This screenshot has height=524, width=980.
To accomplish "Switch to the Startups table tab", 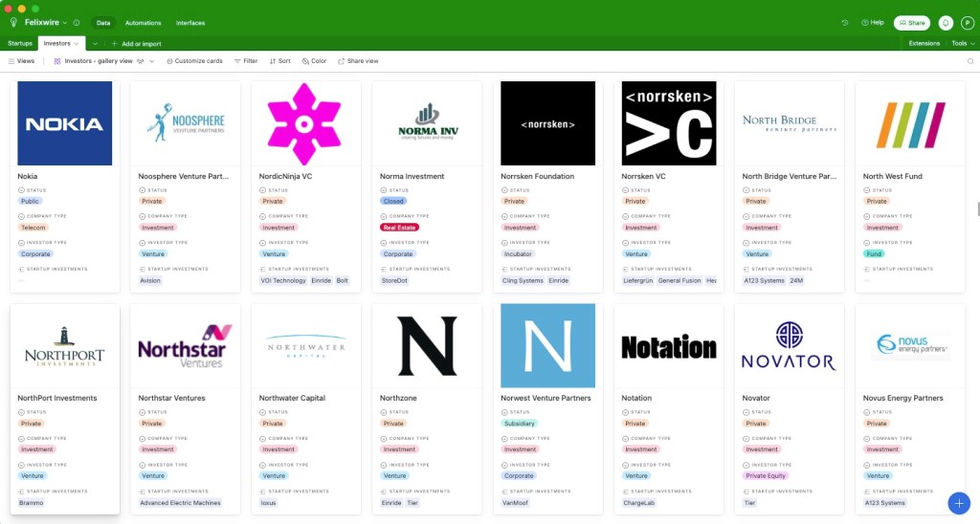I will [20, 43].
